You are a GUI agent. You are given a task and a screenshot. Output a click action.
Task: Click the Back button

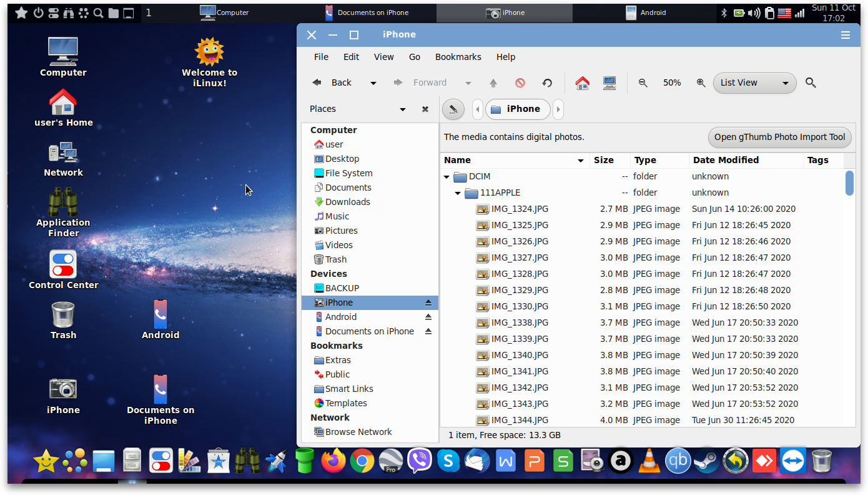point(333,82)
